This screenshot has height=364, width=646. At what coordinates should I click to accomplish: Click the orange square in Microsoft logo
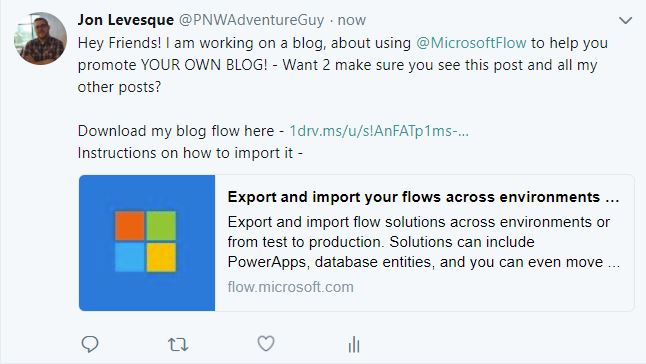(x=129, y=226)
